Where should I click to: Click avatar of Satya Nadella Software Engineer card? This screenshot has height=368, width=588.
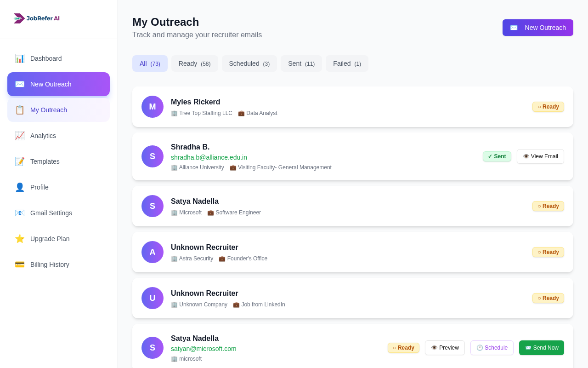coord(153,206)
